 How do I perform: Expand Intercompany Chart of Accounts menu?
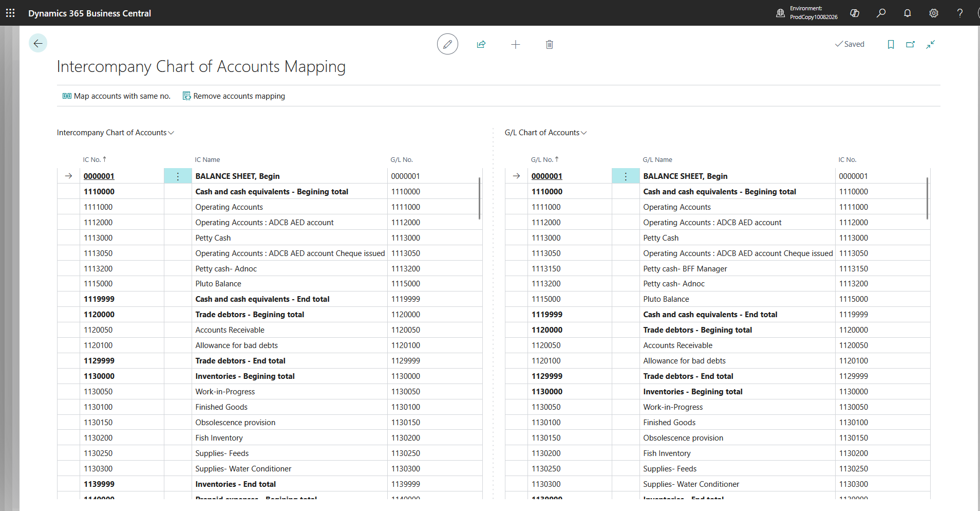pyautogui.click(x=116, y=133)
